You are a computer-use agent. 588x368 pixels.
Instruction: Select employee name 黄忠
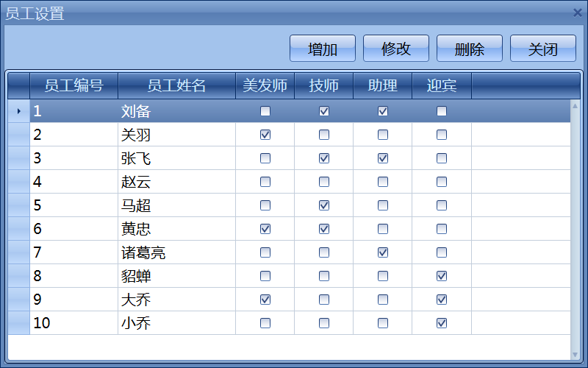136,229
